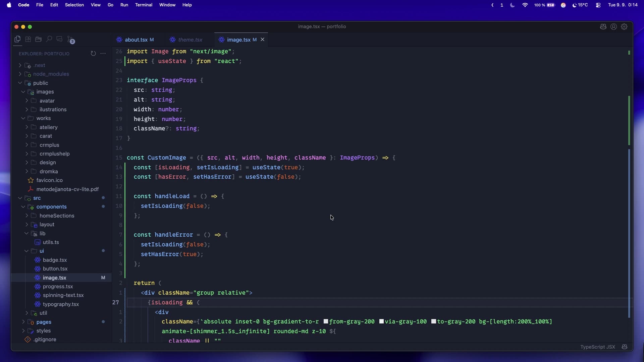Open the Accounts profile icon
The width and height of the screenshot is (644, 362).
613,27
